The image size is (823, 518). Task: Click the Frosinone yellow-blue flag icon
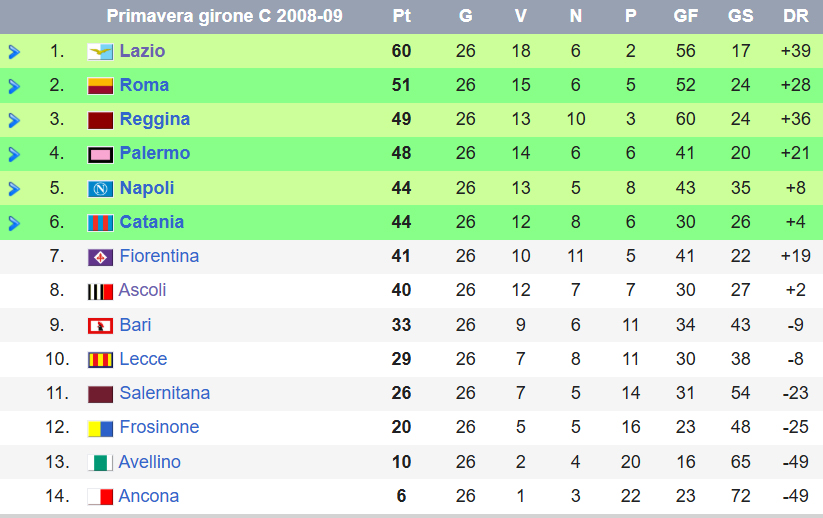point(100,428)
